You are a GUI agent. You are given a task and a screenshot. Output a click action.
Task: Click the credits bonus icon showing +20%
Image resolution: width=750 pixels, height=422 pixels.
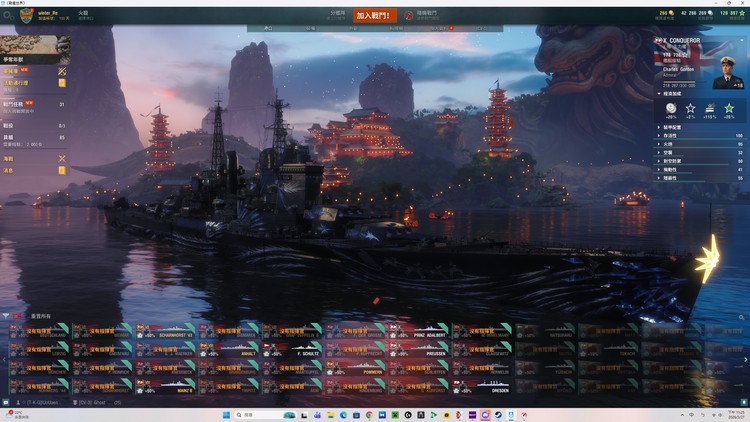tap(671, 108)
